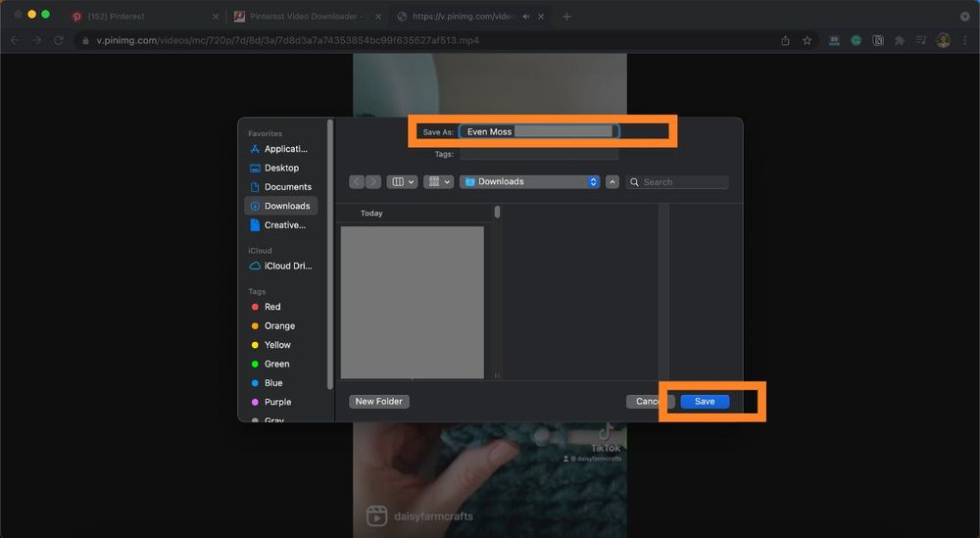980x538 pixels.
Task: Select the Green tag in sidebar
Action: point(275,365)
